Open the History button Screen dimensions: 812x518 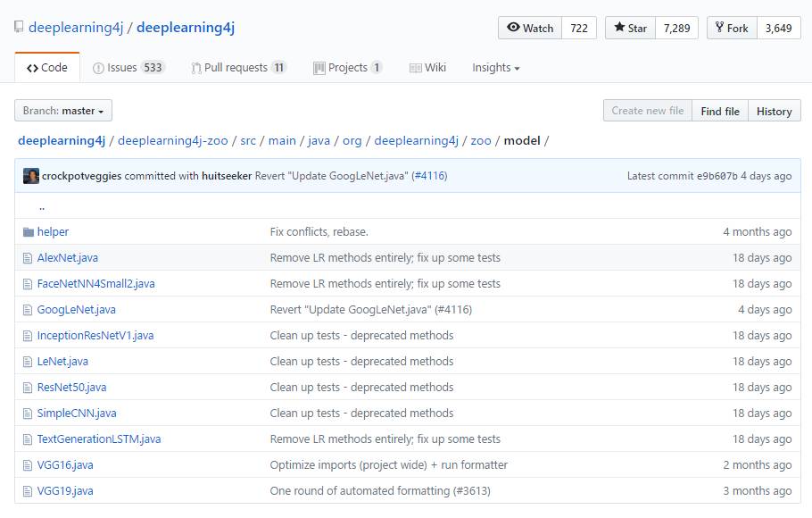[775, 111]
